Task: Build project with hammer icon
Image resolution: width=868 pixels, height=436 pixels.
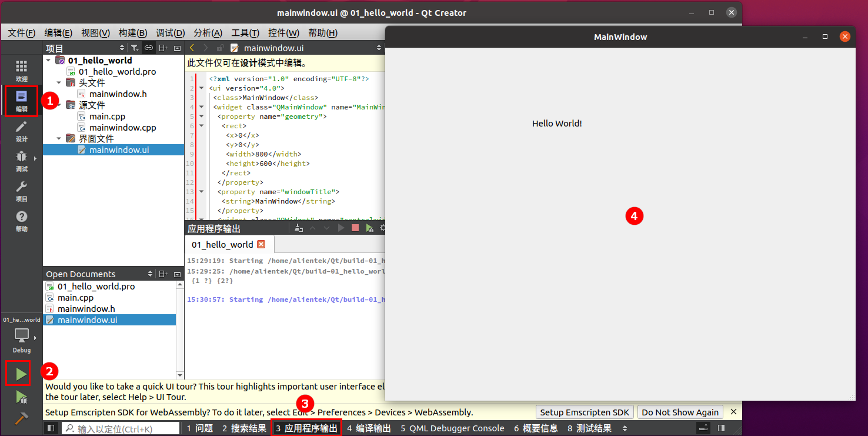Action: coord(21,419)
